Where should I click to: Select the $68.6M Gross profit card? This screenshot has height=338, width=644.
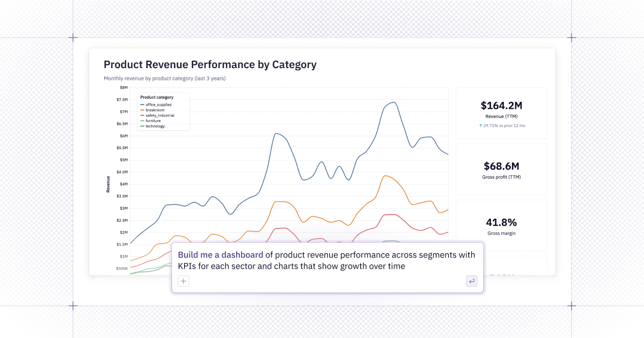501,169
